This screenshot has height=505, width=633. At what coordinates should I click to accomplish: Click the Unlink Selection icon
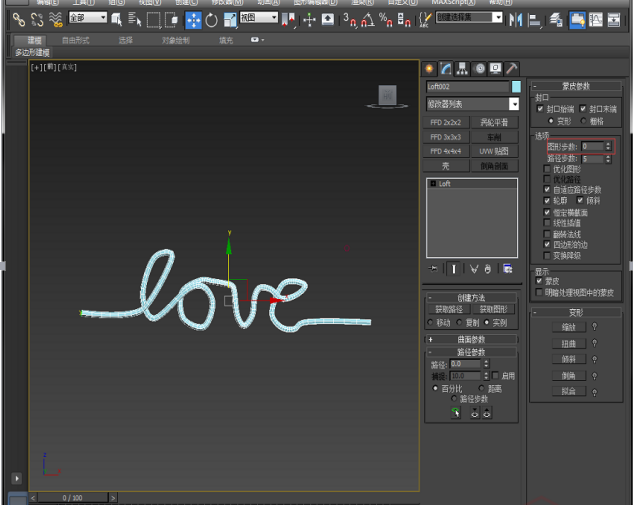click(37, 19)
